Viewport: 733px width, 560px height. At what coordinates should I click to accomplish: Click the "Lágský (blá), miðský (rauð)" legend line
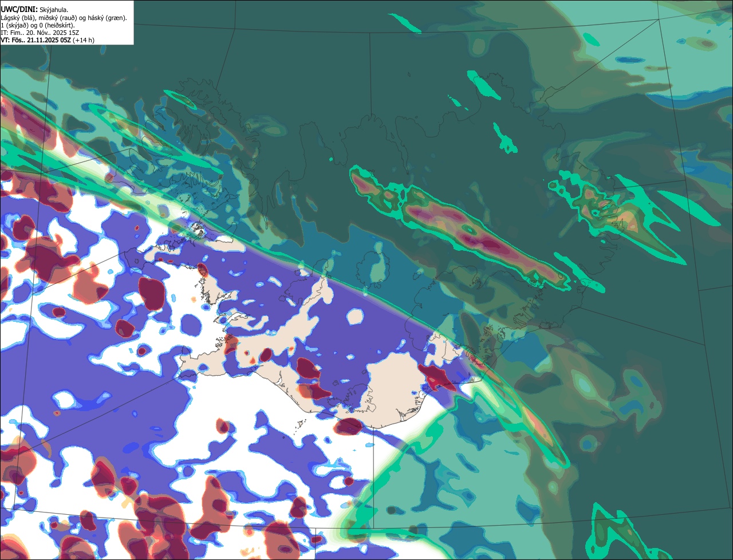pos(64,18)
